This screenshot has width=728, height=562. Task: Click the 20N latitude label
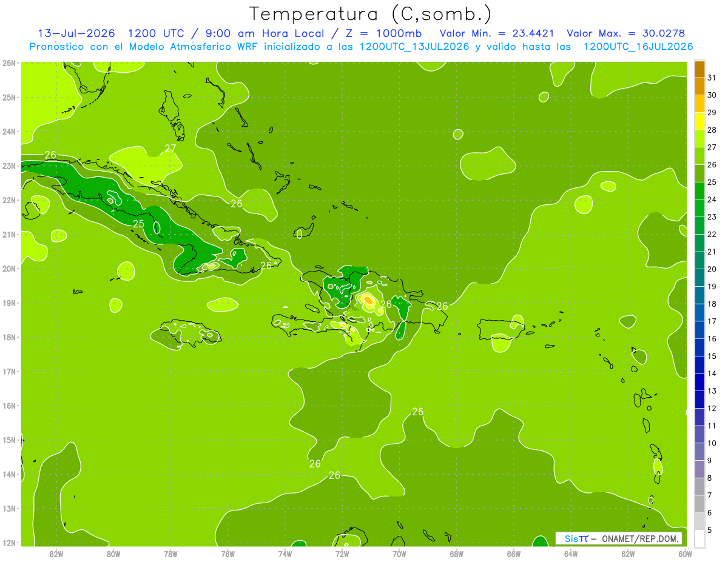point(9,268)
